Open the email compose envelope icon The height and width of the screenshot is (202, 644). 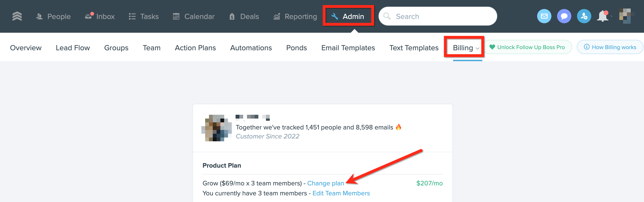click(x=544, y=17)
